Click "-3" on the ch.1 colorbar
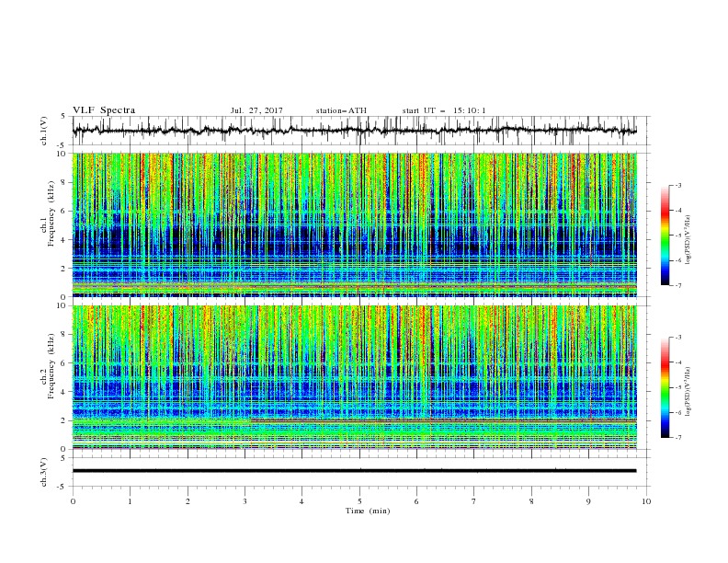Image resolution: width=728 pixels, height=563 pixels. click(677, 185)
